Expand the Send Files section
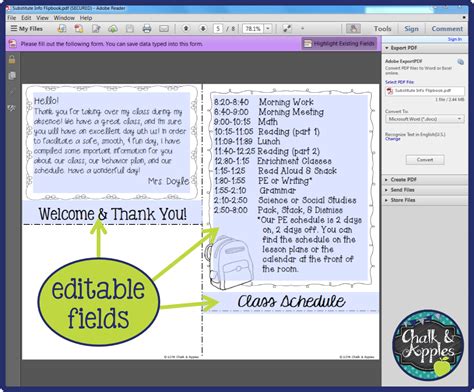Image resolution: width=474 pixels, height=392 pixels. click(x=424, y=190)
